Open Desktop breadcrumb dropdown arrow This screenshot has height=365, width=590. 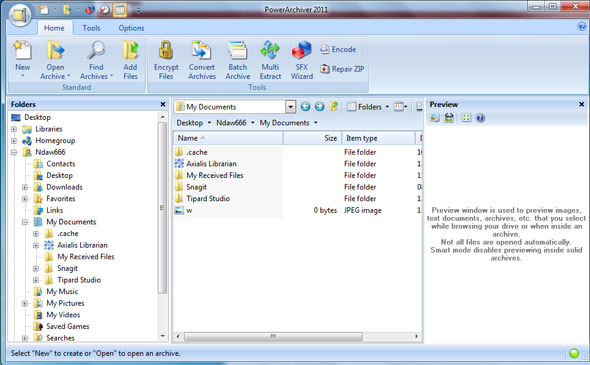[209, 123]
